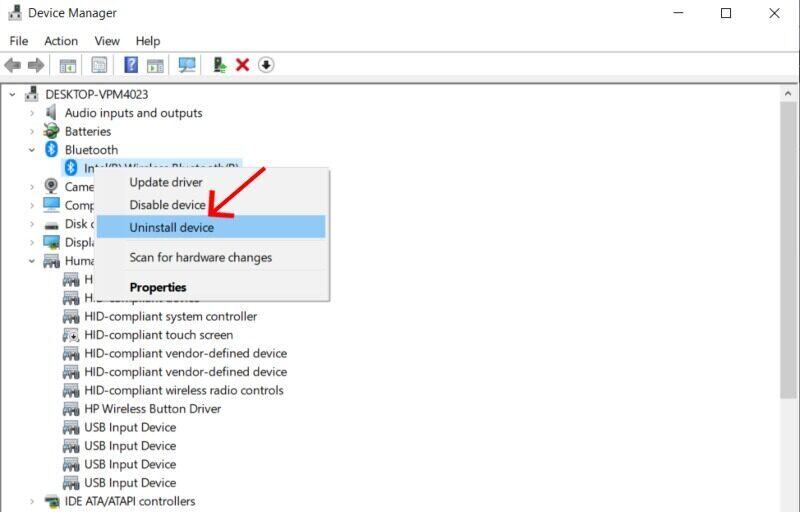This screenshot has width=800, height=512.
Task: Click the Device Manager title bar icon
Action: coord(15,12)
